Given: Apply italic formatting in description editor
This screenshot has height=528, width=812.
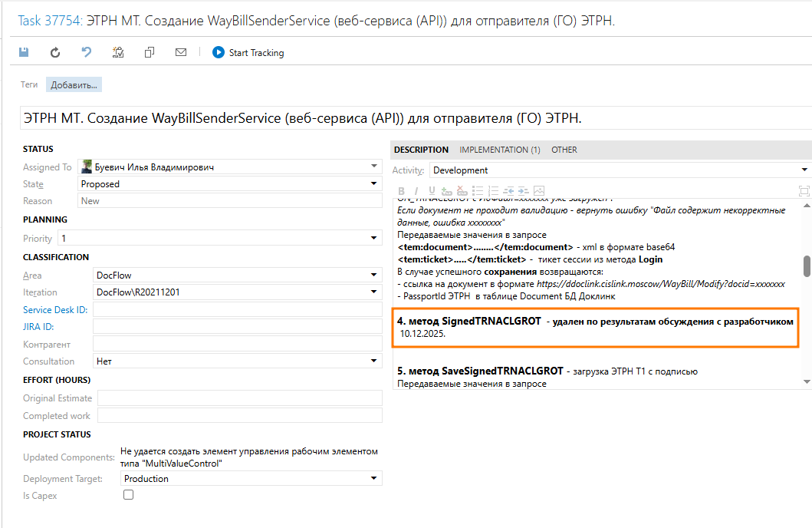Looking at the screenshot, I should pos(416,191).
